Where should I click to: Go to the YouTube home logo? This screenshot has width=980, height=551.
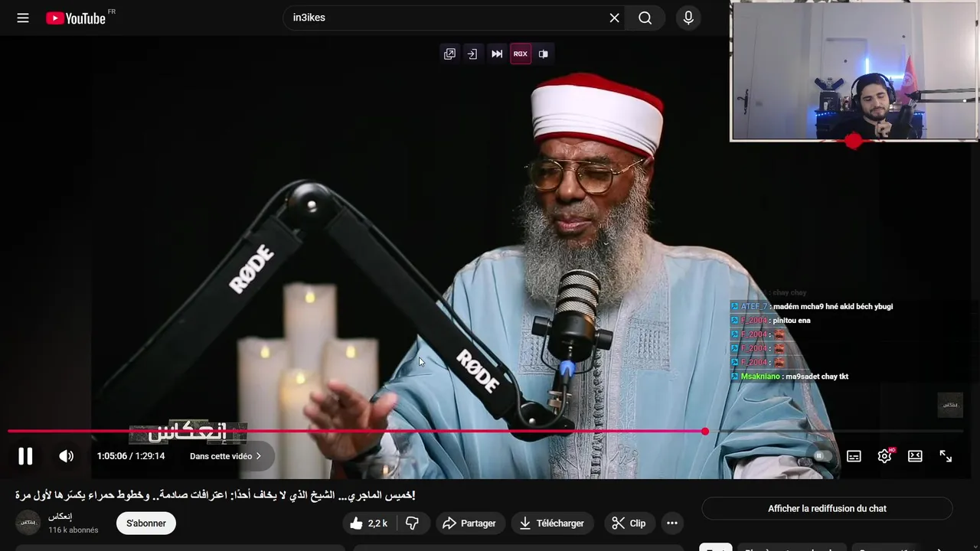click(75, 18)
